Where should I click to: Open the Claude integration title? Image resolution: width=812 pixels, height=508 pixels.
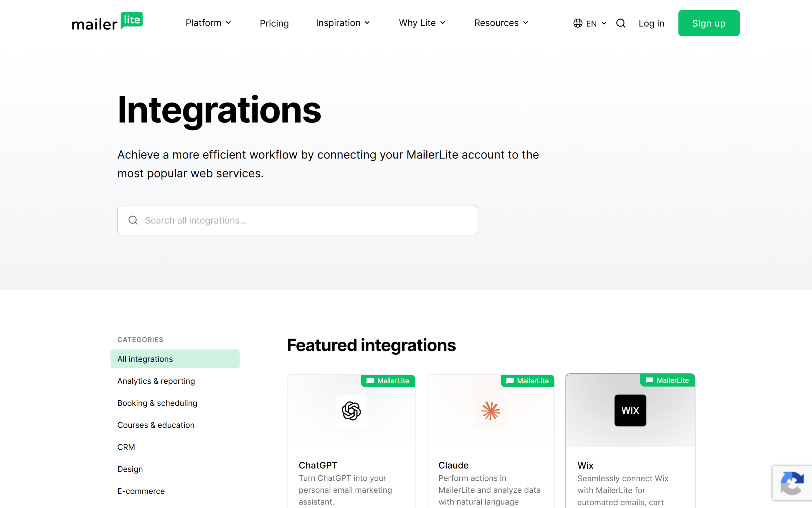pyautogui.click(x=453, y=465)
